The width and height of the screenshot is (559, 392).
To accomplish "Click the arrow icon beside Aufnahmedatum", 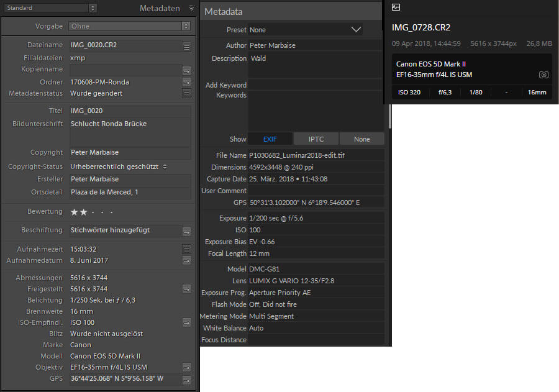I will 186,261.
